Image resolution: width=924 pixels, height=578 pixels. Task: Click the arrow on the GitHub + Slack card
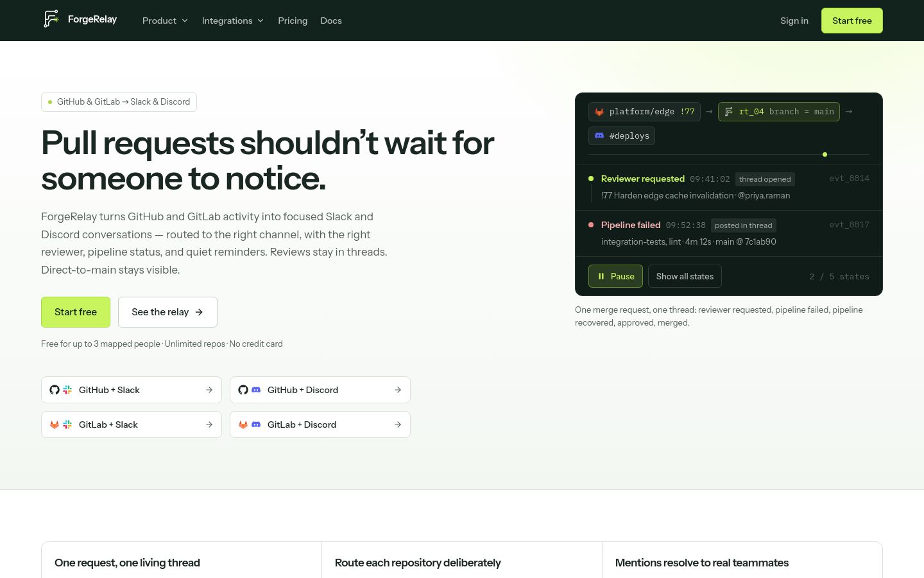[x=209, y=390]
